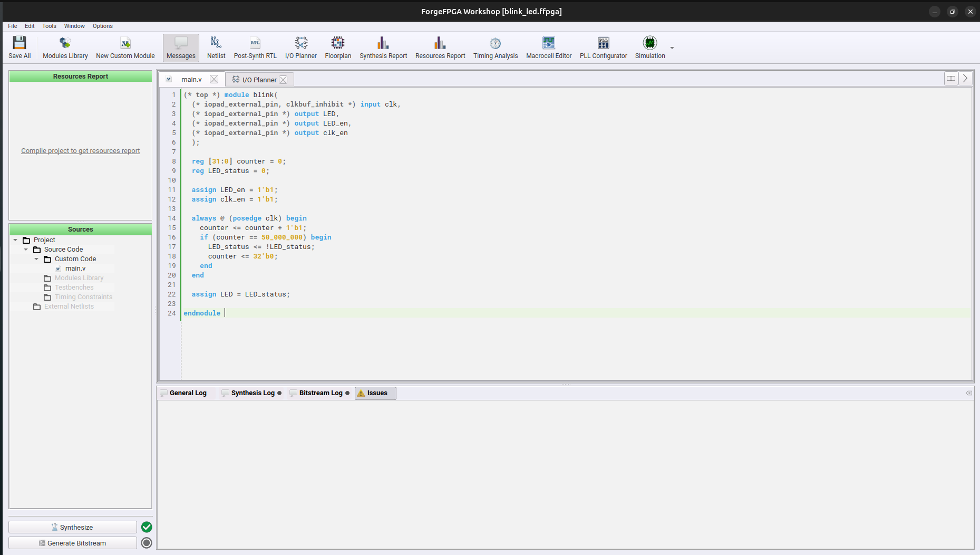Open the Netlist viewer

216,47
